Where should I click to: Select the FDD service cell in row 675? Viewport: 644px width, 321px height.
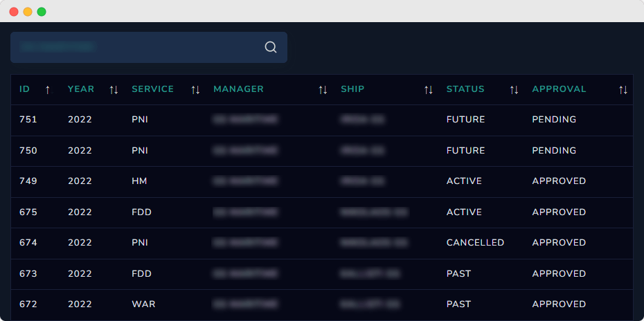[x=141, y=212]
